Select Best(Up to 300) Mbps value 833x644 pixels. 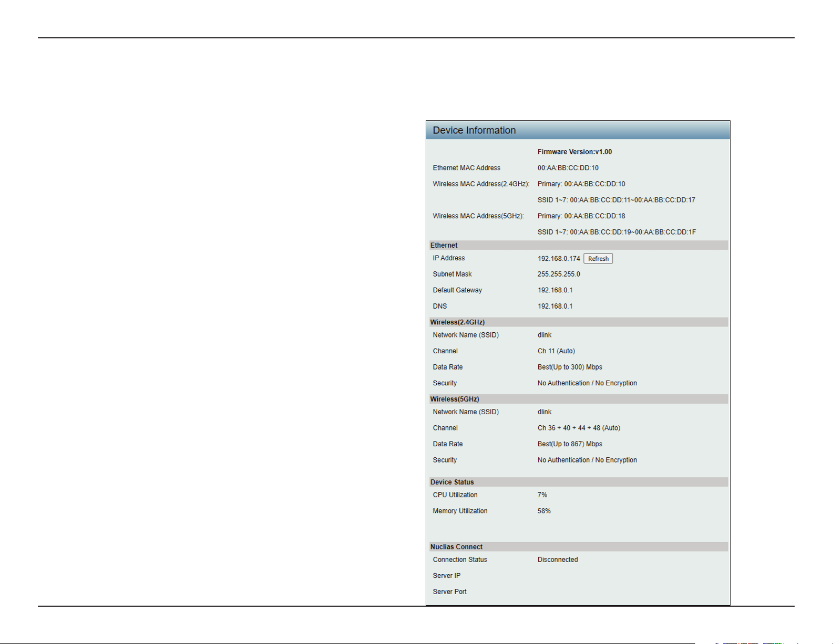coord(570,367)
